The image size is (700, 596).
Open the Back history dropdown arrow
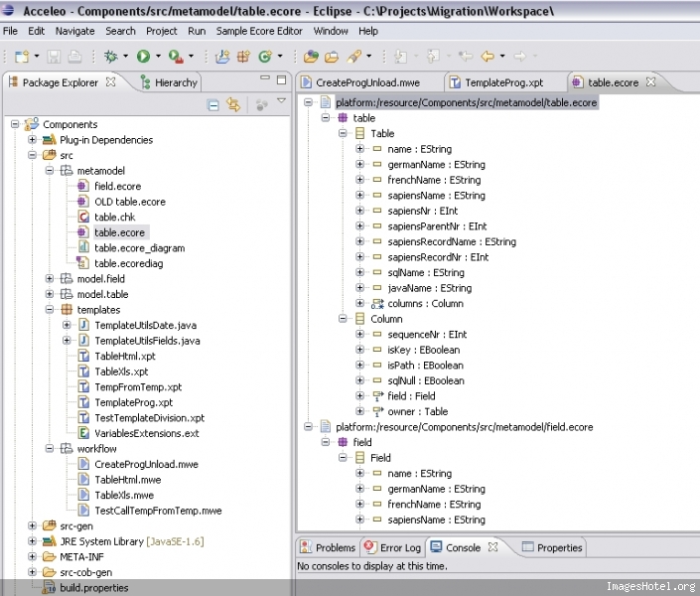click(502, 57)
